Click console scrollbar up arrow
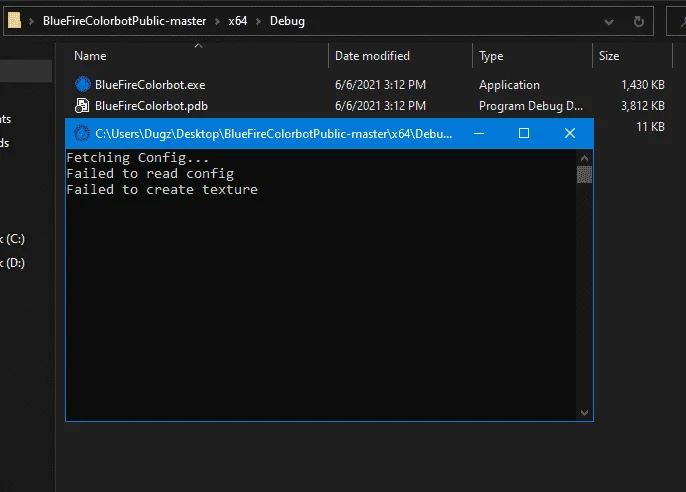This screenshot has height=492, width=686. click(x=584, y=158)
